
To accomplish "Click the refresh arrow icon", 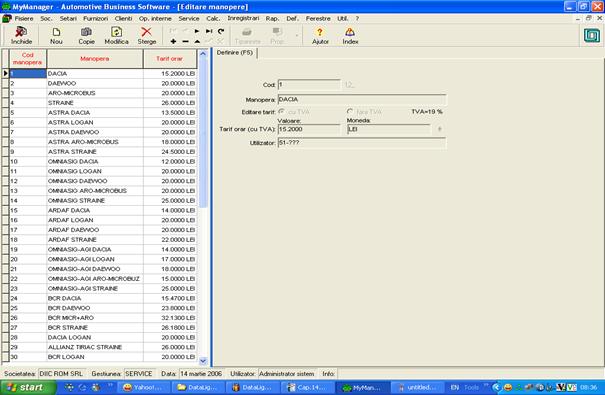I will pos(221,31).
